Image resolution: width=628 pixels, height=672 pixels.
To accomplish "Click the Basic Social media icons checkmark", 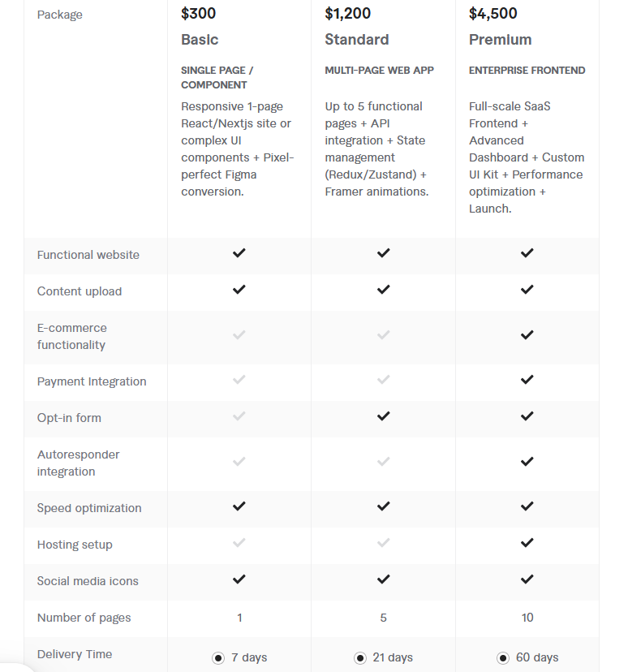I will [x=239, y=579].
